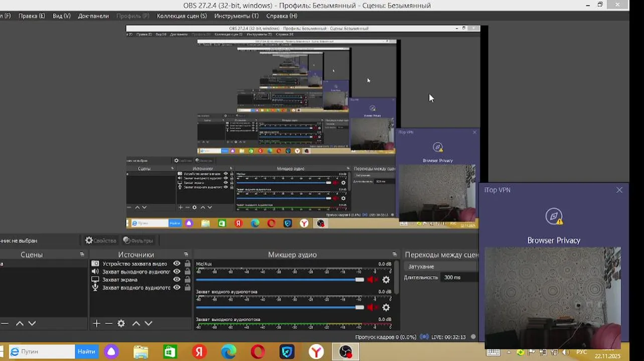
Task: Open Захват входного аудиопотока mixer gear
Action: click(386, 307)
